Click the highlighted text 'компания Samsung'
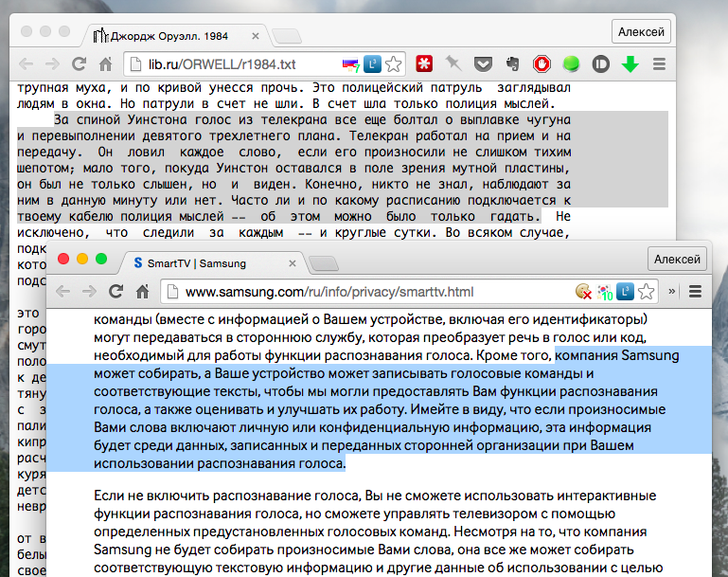The height and width of the screenshot is (577, 728). (617, 355)
